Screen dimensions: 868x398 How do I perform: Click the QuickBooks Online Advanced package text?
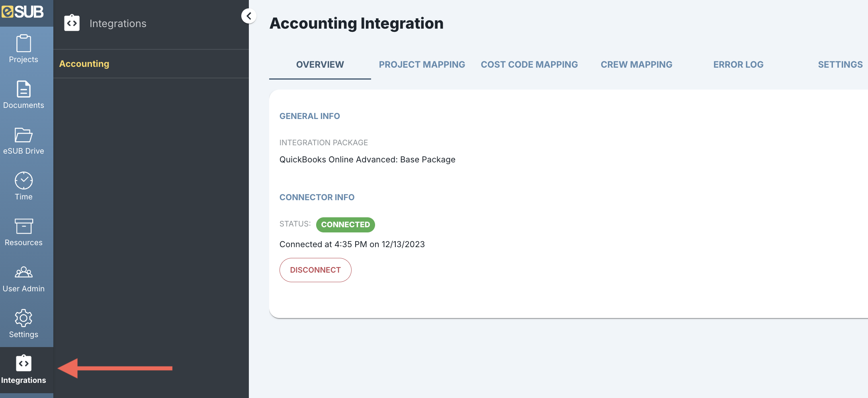pyautogui.click(x=367, y=160)
